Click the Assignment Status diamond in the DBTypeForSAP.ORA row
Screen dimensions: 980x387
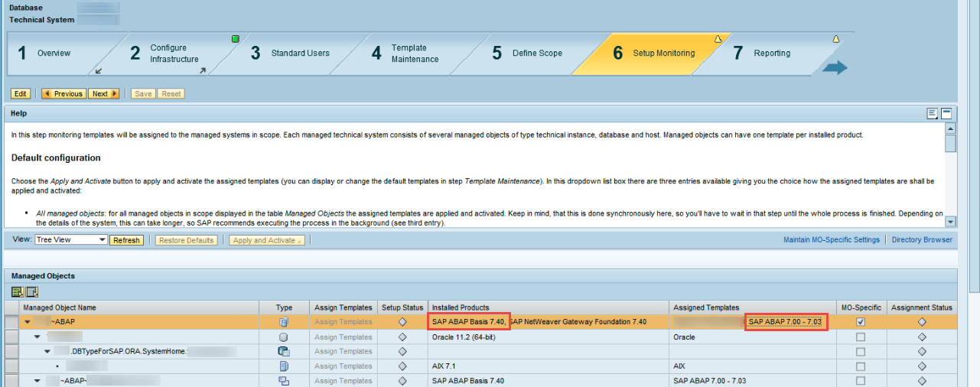pyautogui.click(x=922, y=351)
